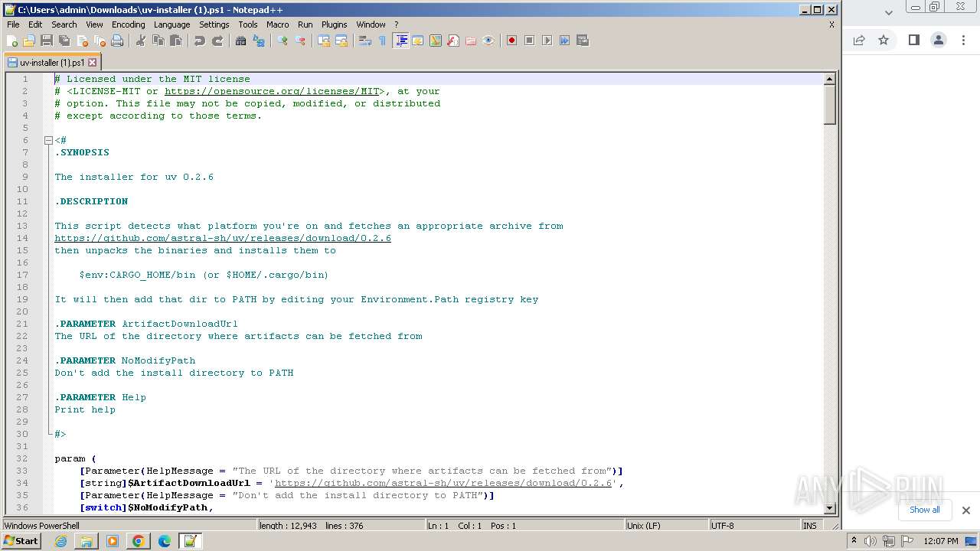Click Run a Macro Multiple Times icon
Screen dimensions: 980x551
point(564,41)
